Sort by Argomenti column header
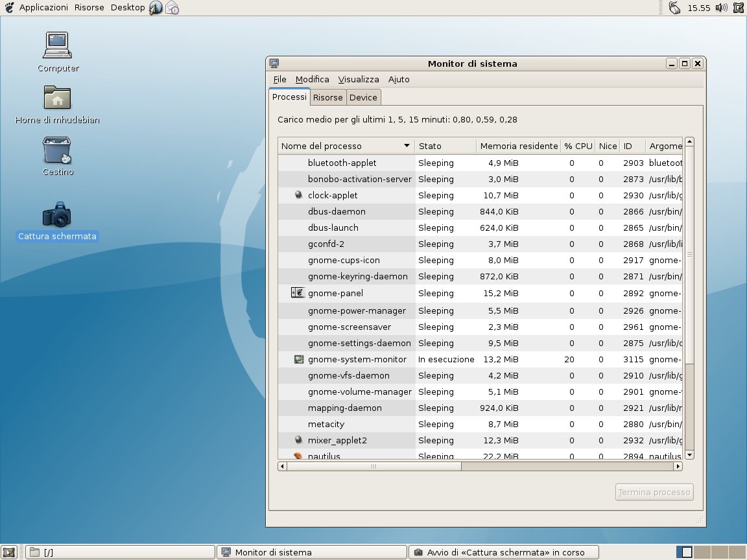Image resolution: width=747 pixels, height=560 pixels. [664, 146]
